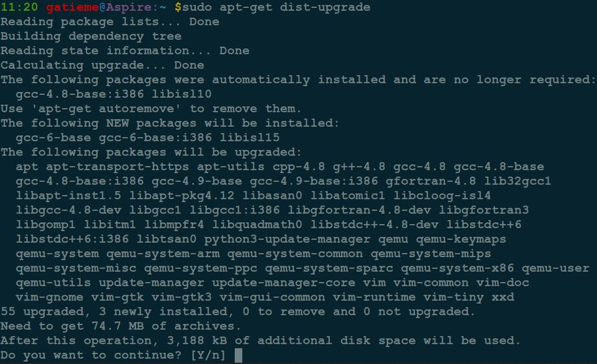Click the 'gfortran-4.8' package name
This screenshot has width=597, height=364.
(x=430, y=181)
